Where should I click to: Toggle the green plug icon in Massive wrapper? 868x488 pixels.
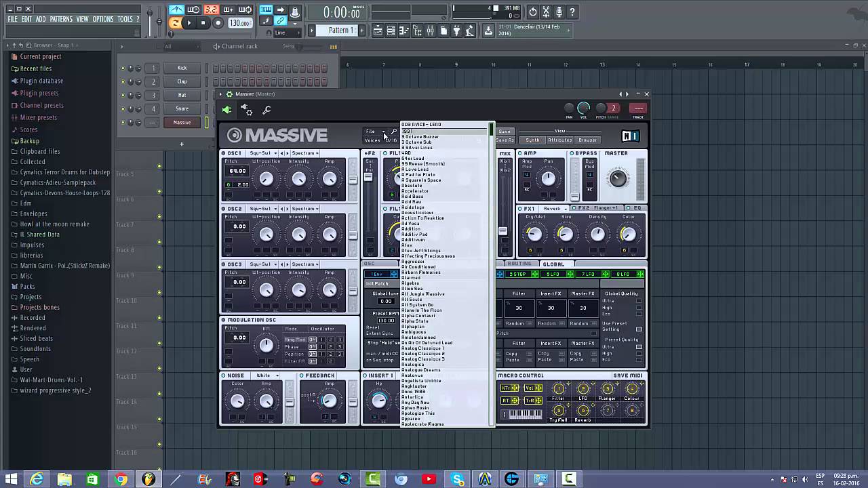pyautogui.click(x=226, y=110)
